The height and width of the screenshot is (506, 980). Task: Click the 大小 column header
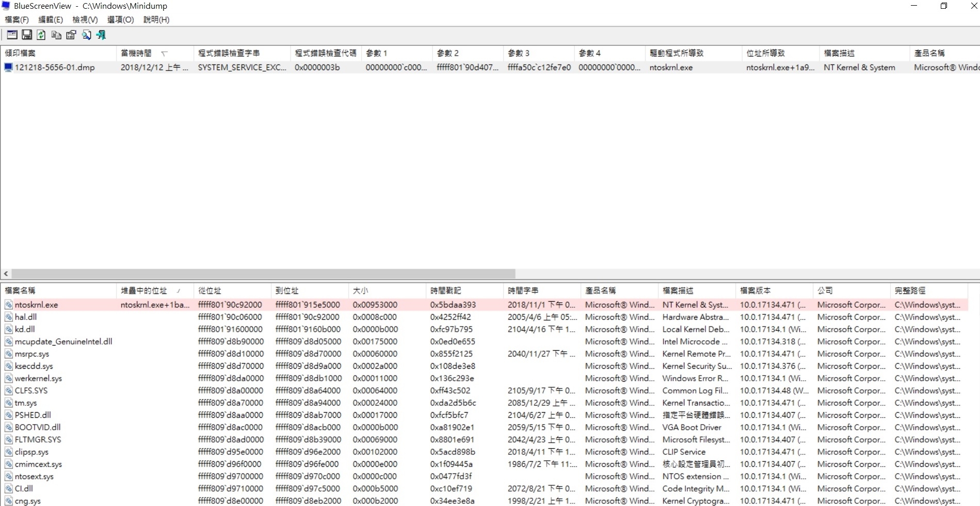(387, 290)
